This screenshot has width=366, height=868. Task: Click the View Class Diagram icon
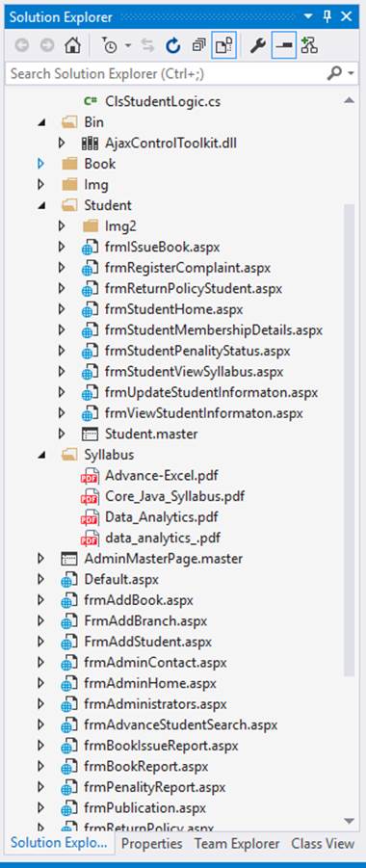click(x=309, y=45)
